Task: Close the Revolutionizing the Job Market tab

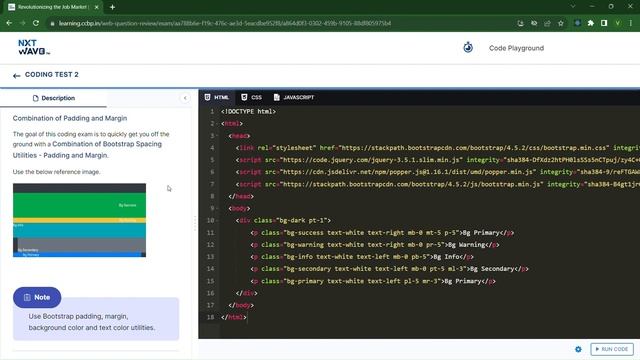Action: pyautogui.click(x=97, y=7)
